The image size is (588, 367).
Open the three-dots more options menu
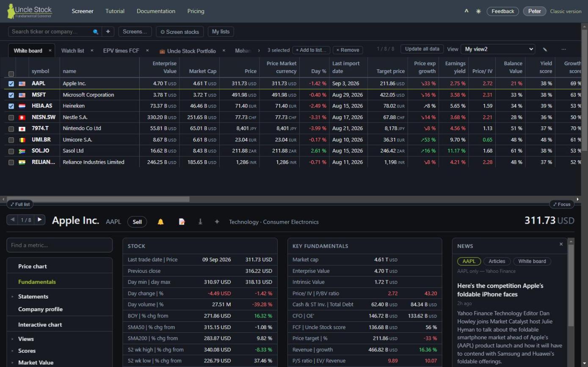coord(563,49)
